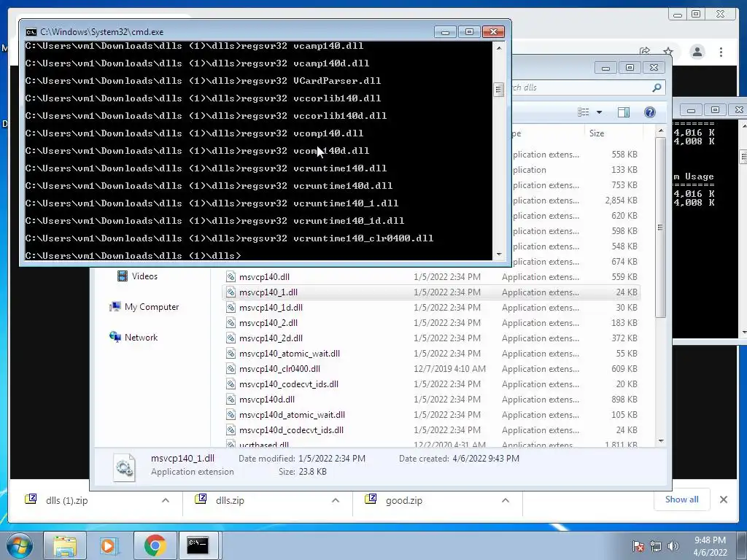
Task: Open Explorer help question mark icon
Action: tap(649, 112)
